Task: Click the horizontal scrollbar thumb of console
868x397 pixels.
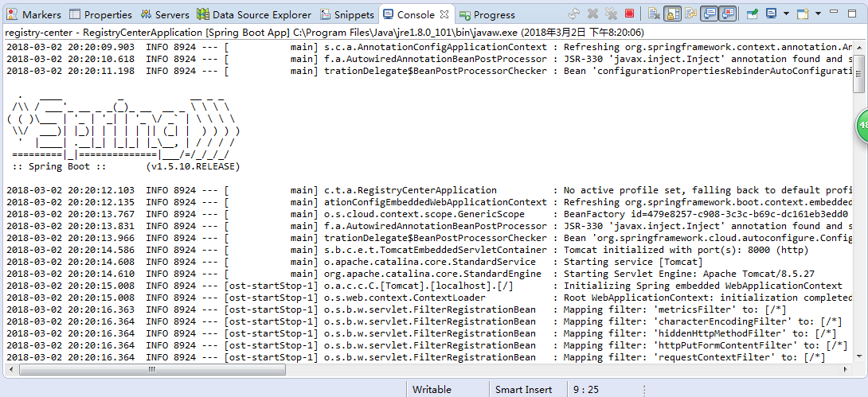Action: pos(151,369)
